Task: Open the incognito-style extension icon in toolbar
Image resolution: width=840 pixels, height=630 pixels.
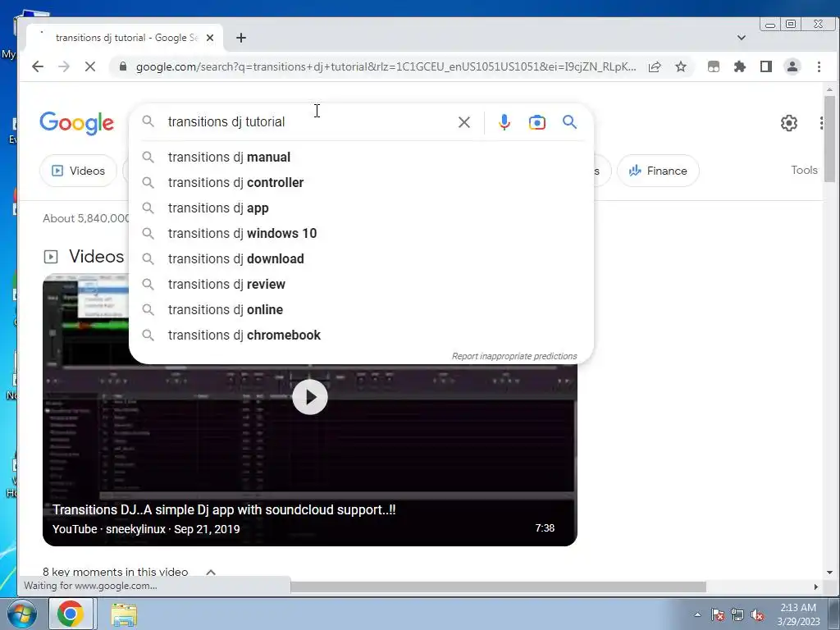Action: 714,66
